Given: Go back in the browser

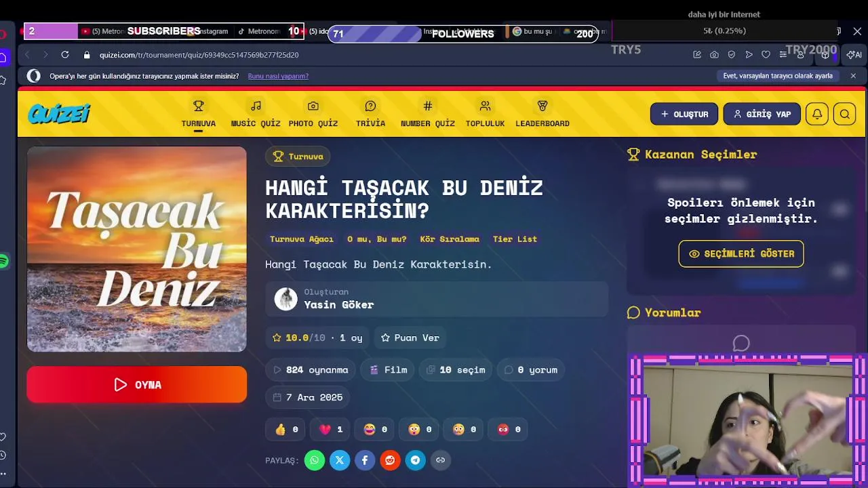Looking at the screenshot, I should [x=27, y=54].
